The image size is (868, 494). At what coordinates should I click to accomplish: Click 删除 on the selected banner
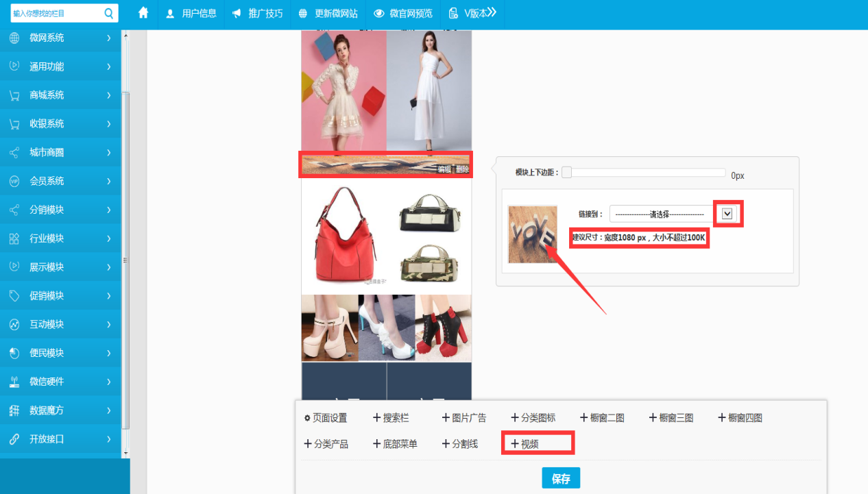pyautogui.click(x=463, y=169)
